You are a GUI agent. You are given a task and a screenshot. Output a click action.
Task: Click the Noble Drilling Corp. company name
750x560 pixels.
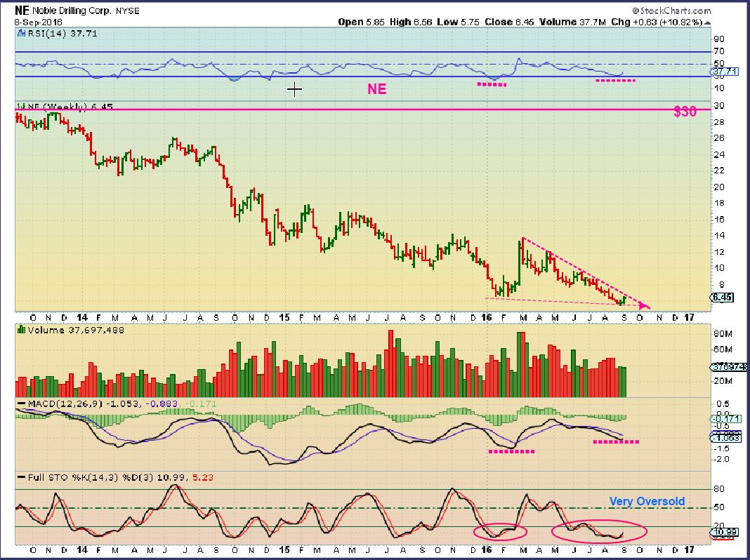click(73, 11)
